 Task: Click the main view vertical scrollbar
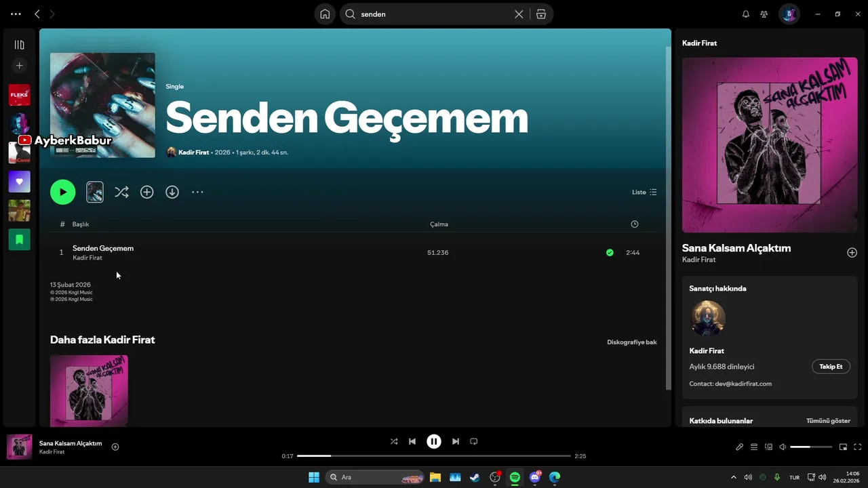pyautogui.click(x=669, y=217)
